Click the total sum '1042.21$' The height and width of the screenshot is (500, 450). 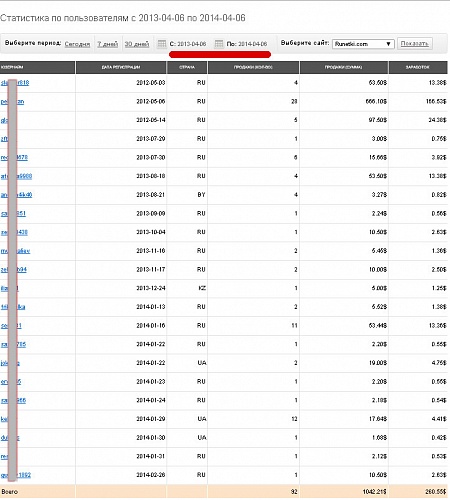[375, 492]
